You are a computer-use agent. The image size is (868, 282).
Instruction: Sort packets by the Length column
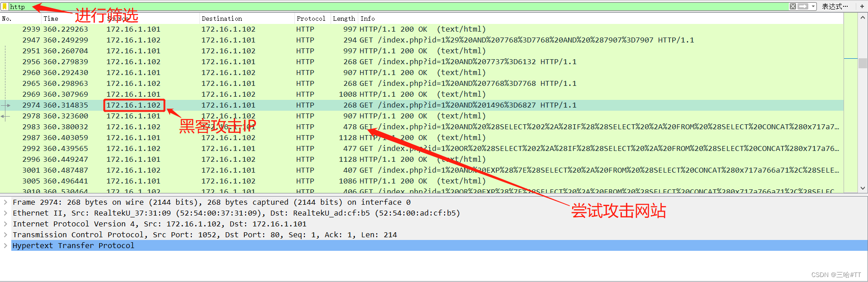(x=344, y=19)
